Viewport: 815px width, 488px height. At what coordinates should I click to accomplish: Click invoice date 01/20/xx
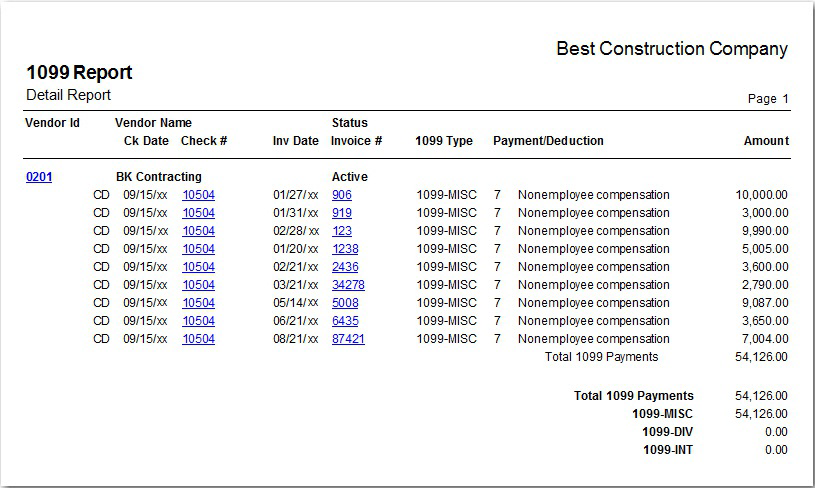click(296, 249)
